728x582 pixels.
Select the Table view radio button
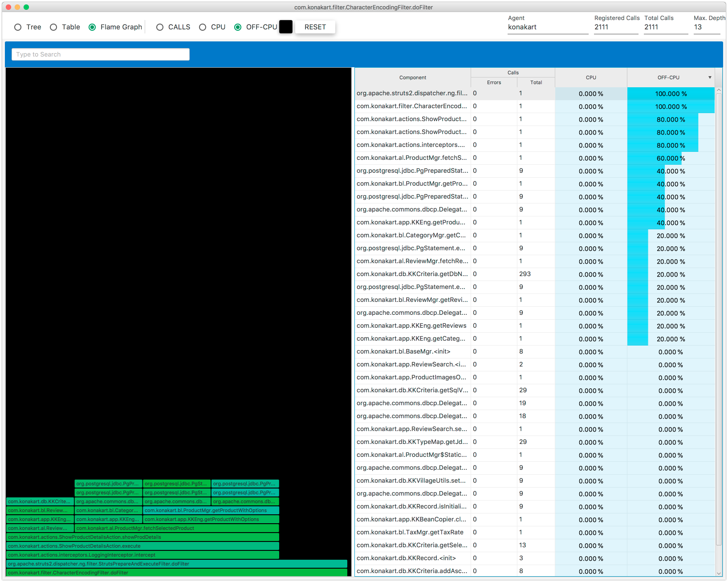pyautogui.click(x=53, y=27)
